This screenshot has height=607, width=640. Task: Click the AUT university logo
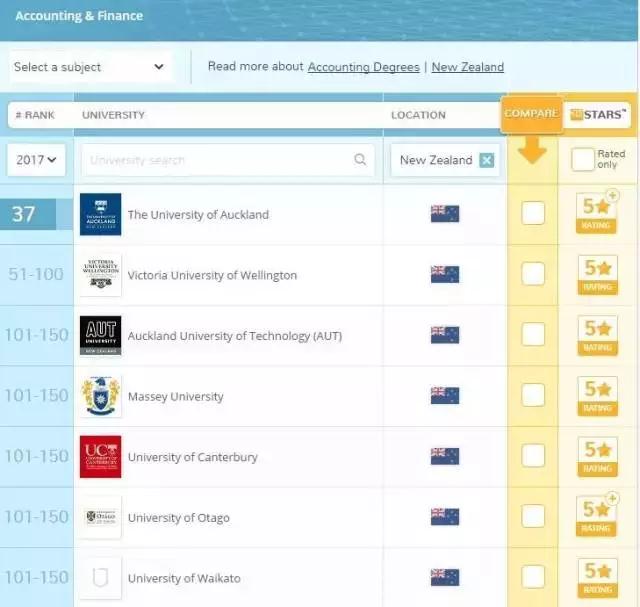click(100, 336)
